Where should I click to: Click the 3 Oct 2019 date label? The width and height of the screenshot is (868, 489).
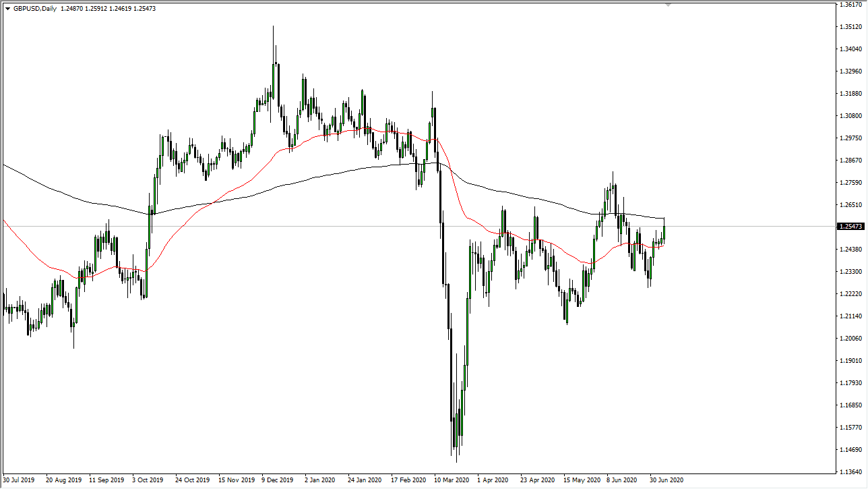[x=148, y=480]
